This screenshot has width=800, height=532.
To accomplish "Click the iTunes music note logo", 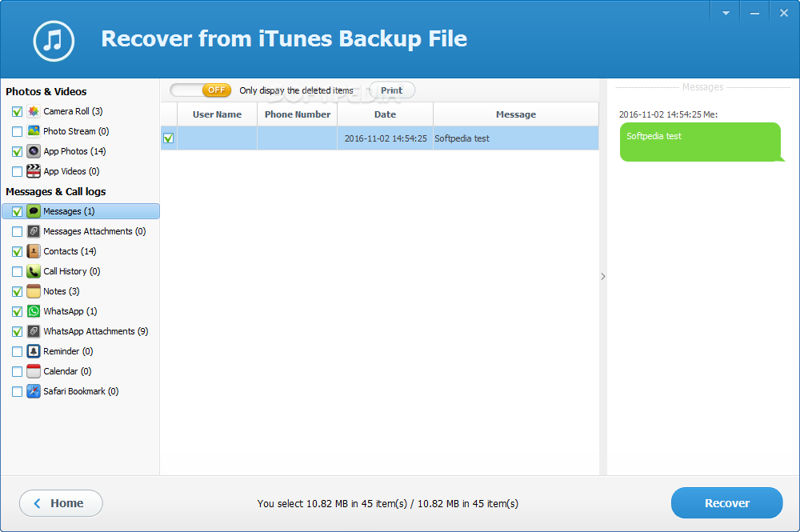I will pos(54,41).
